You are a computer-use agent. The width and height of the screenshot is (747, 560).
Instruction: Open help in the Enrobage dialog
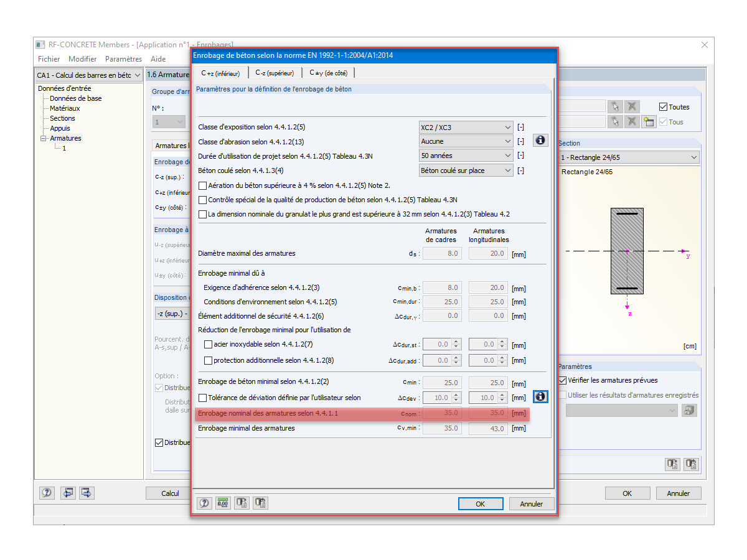204,503
